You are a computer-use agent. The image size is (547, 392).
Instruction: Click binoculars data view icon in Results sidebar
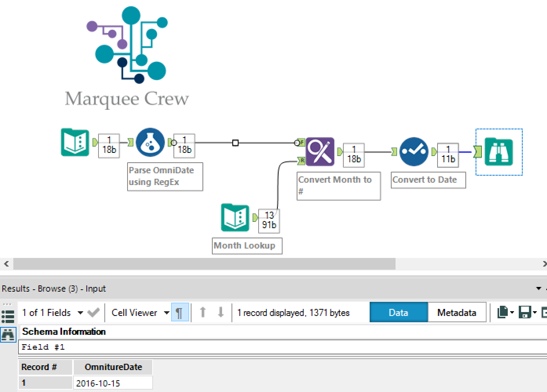[8, 334]
